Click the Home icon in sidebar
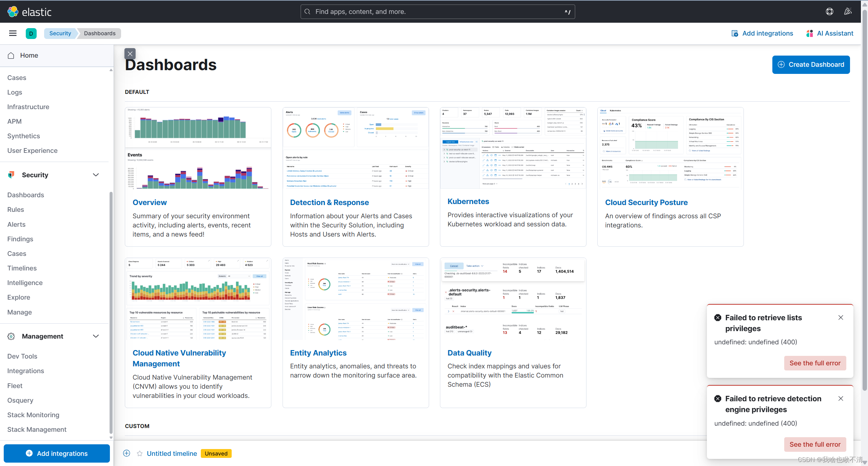This screenshot has height=466, width=868. (11, 55)
